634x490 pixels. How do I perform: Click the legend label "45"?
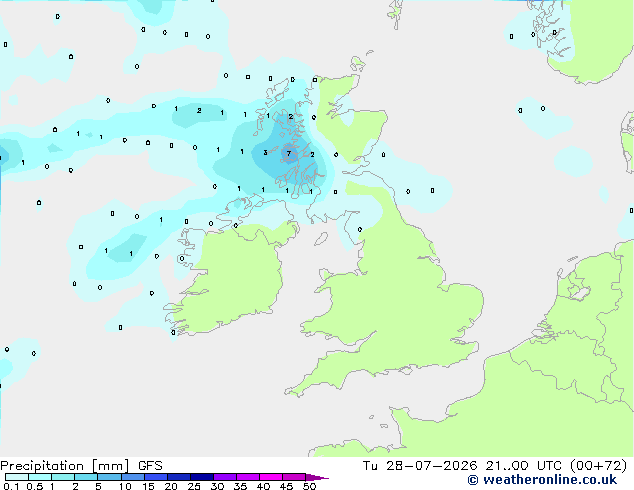[286, 486]
